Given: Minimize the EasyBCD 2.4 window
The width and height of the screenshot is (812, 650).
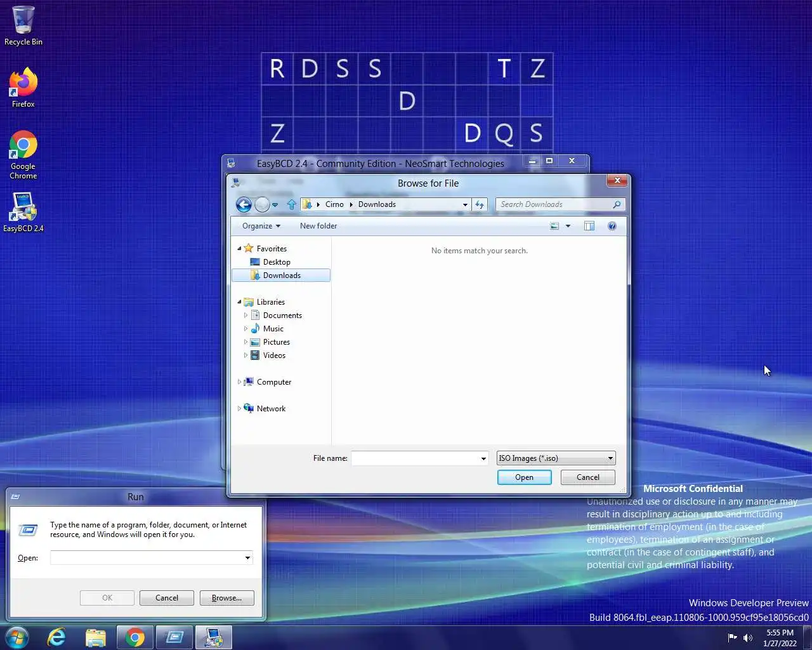Looking at the screenshot, I should click(533, 161).
